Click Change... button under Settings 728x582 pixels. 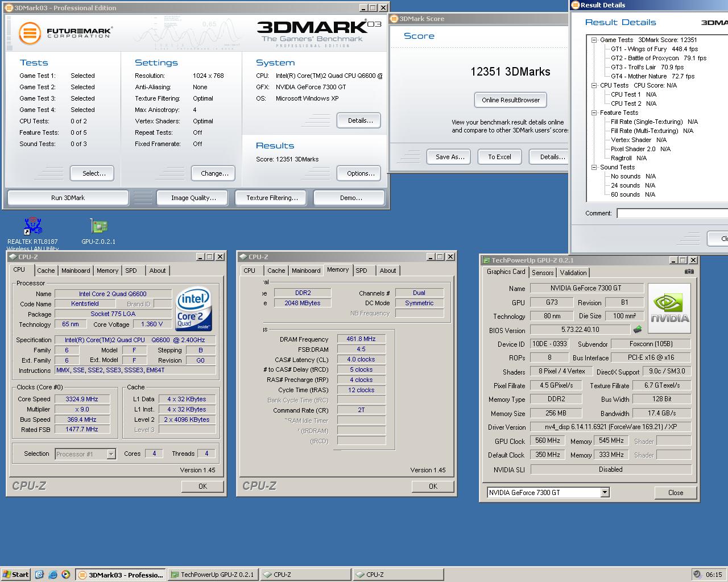[214, 173]
